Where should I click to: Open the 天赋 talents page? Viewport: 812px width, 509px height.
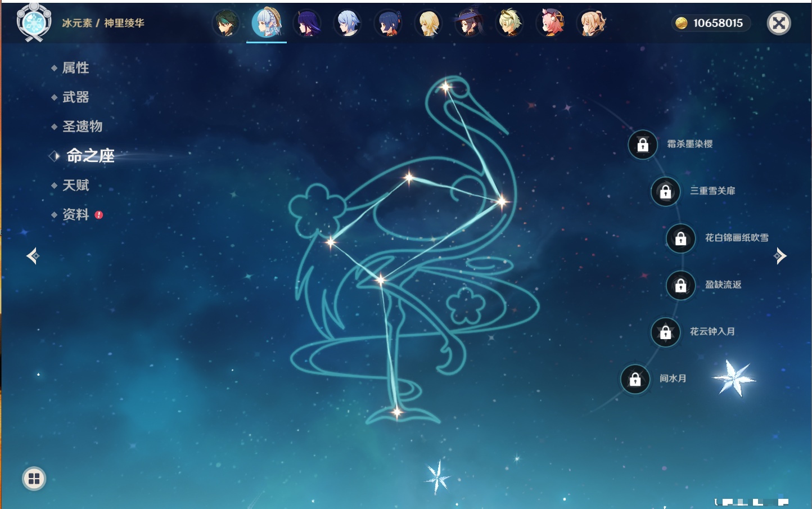click(x=75, y=186)
